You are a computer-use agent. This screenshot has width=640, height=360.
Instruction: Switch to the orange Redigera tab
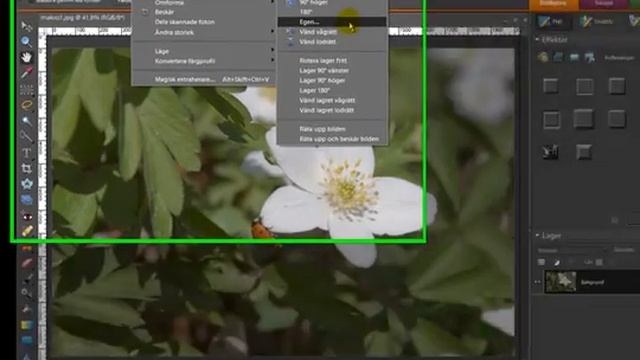tap(553, 4)
